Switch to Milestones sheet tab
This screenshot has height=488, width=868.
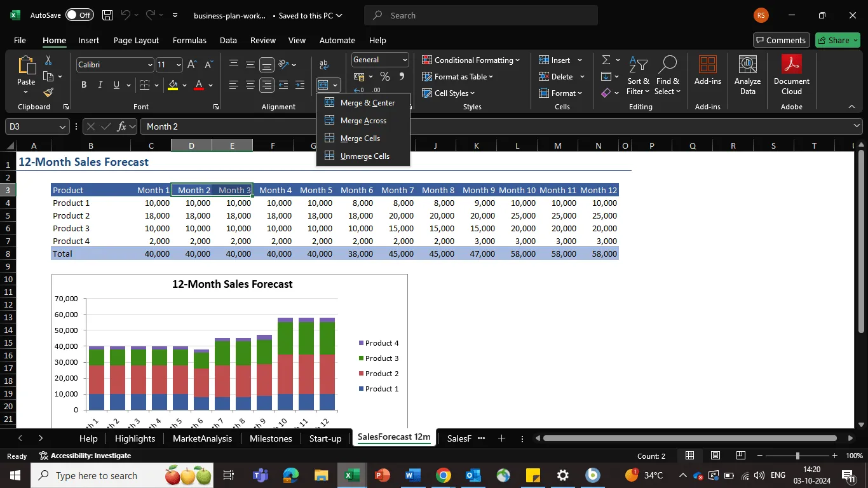pyautogui.click(x=271, y=438)
